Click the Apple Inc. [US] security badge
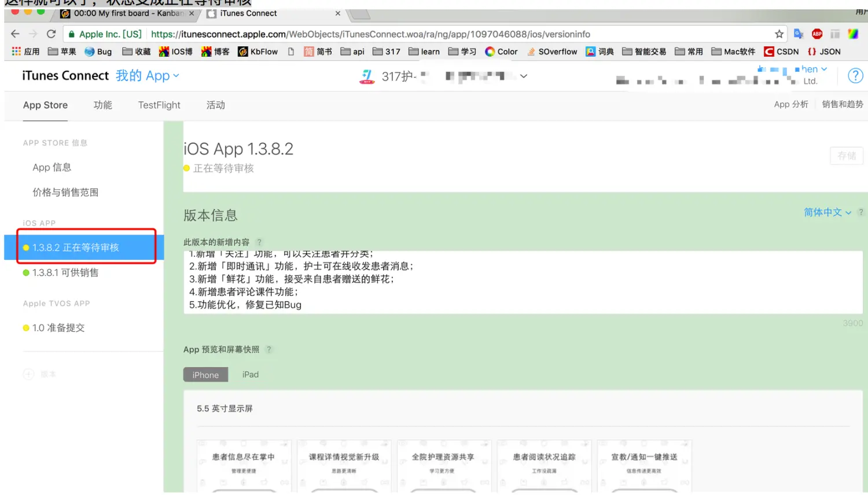 (x=105, y=34)
